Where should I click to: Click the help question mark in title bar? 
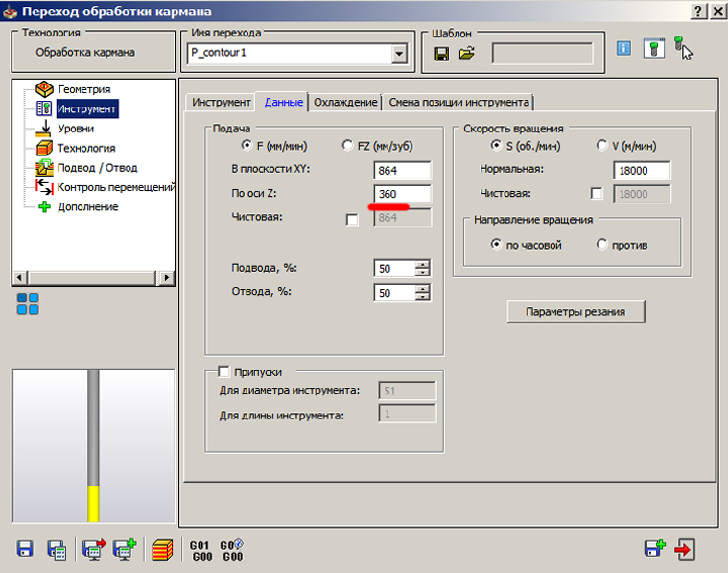point(699,11)
